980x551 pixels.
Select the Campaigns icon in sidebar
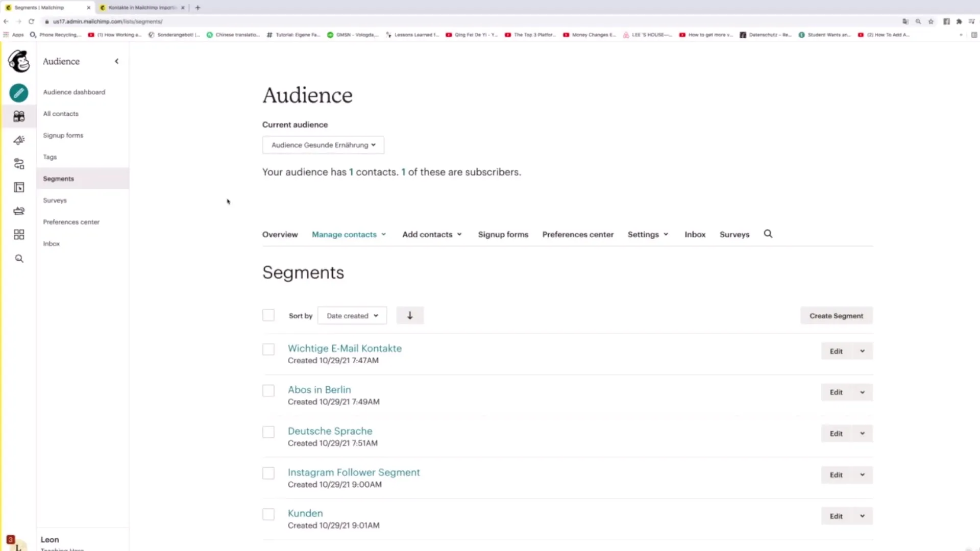pos(18,139)
